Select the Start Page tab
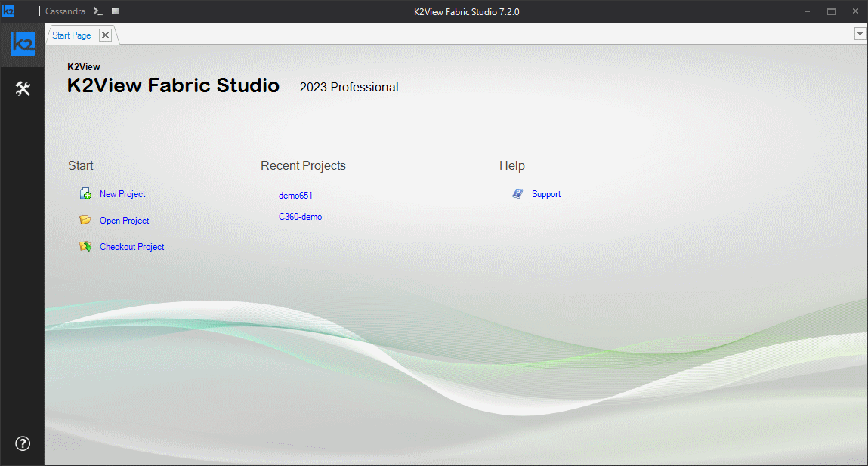 click(x=72, y=35)
